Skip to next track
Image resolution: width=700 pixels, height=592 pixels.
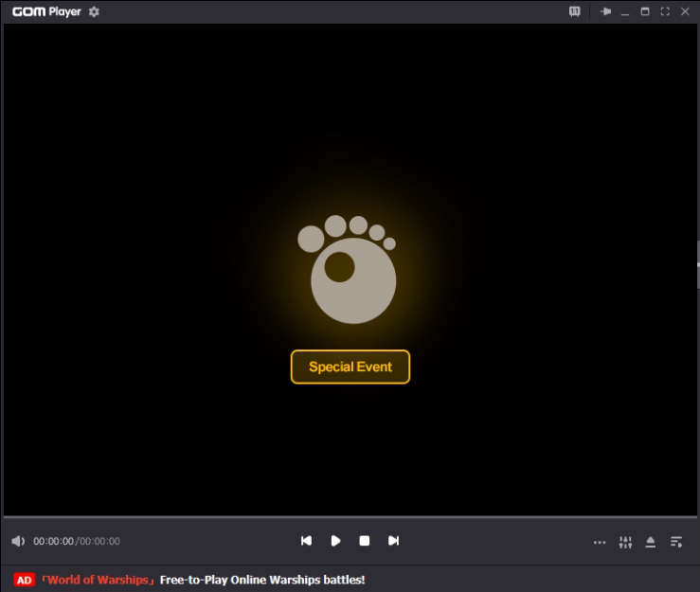tap(393, 541)
